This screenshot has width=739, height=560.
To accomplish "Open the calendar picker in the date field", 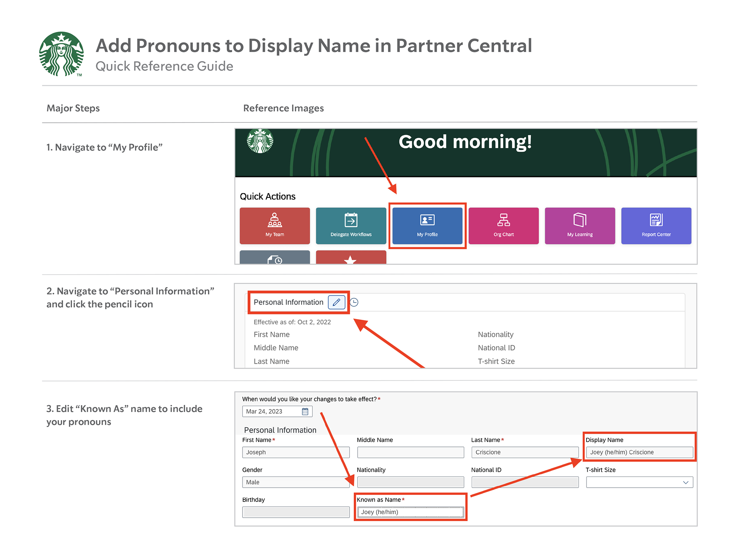I will point(305,411).
